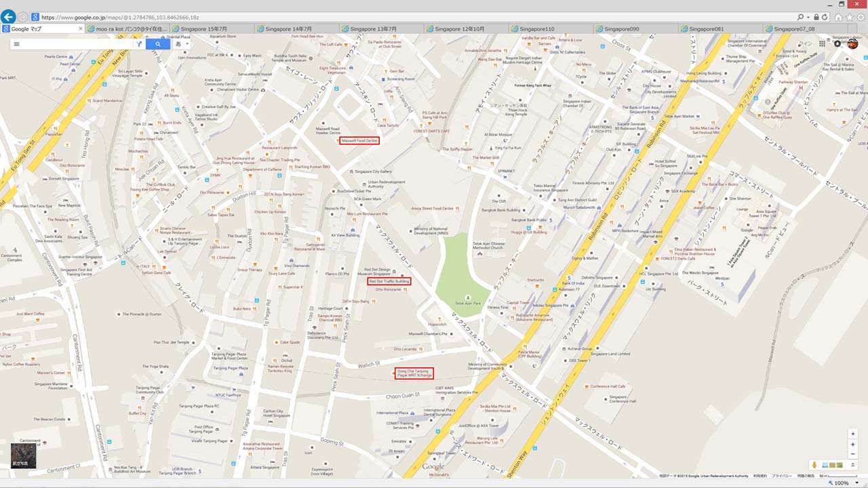Open the 問題の報告 report link
The height and width of the screenshot is (488, 868).
click(805, 476)
